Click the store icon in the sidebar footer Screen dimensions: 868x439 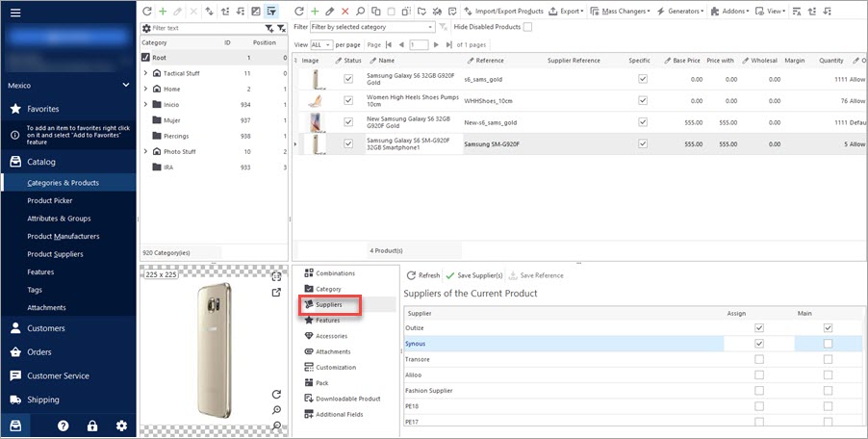15,426
